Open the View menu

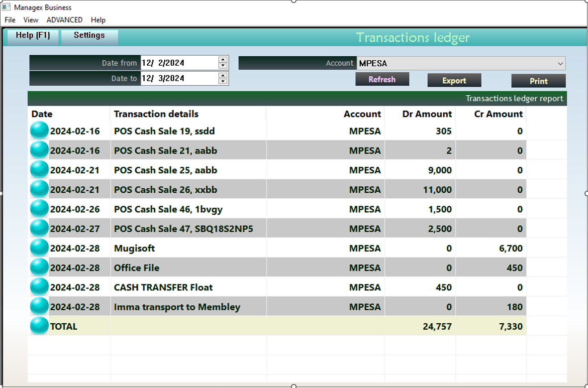(31, 20)
